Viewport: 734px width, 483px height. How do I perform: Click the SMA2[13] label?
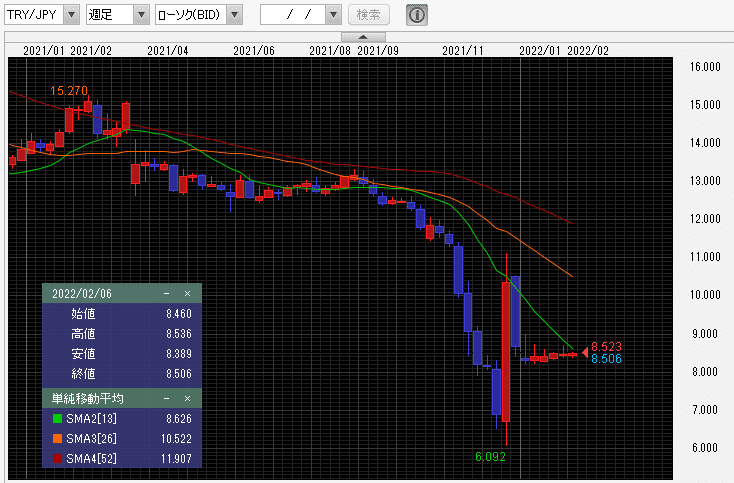point(91,418)
